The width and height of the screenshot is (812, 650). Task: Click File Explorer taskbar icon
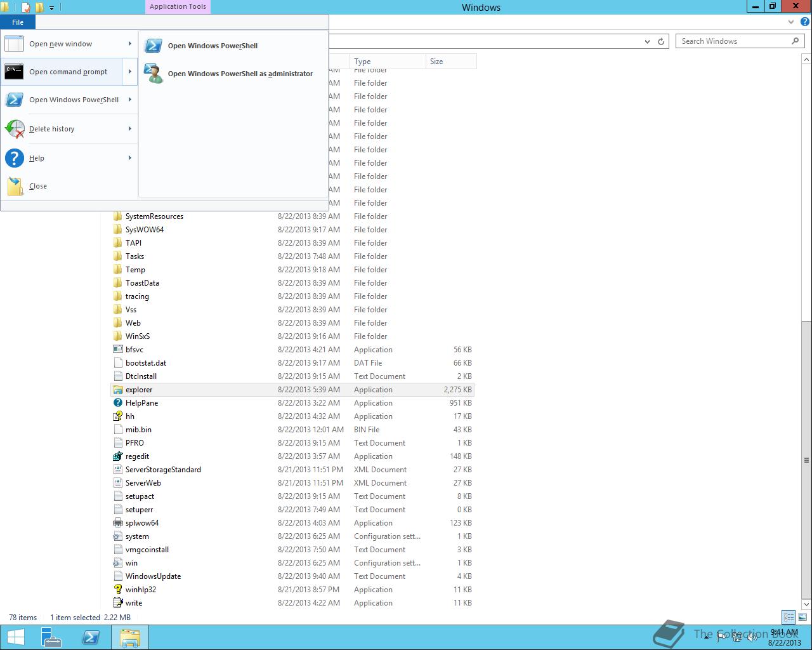pos(130,637)
